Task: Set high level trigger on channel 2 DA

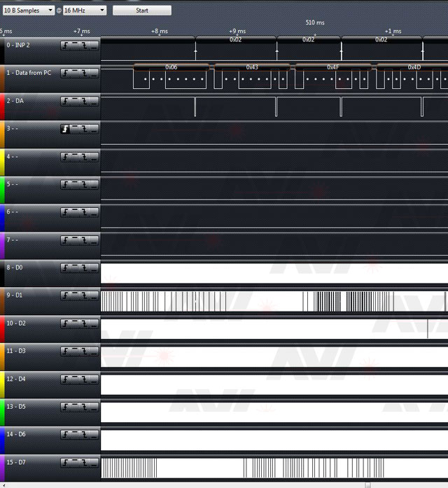Action: pyautogui.click(x=75, y=101)
